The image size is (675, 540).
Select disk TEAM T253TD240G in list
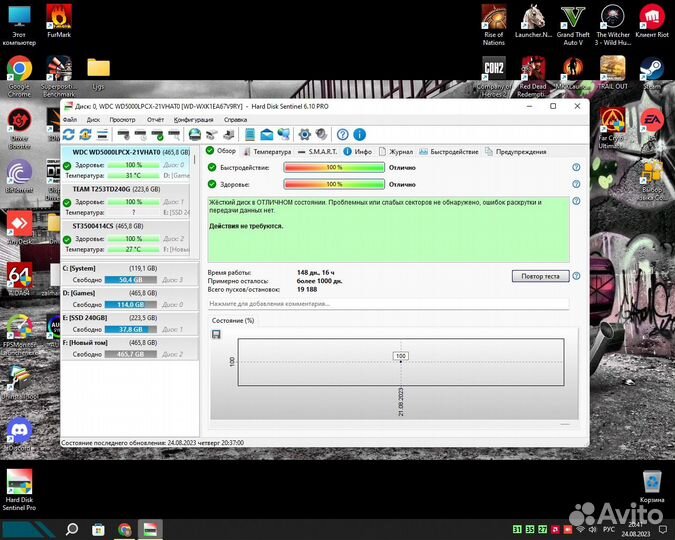tap(127, 201)
